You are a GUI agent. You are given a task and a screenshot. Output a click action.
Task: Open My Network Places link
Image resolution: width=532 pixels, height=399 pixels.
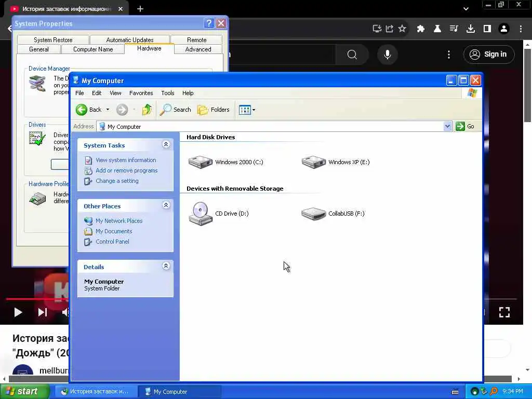[x=119, y=221]
